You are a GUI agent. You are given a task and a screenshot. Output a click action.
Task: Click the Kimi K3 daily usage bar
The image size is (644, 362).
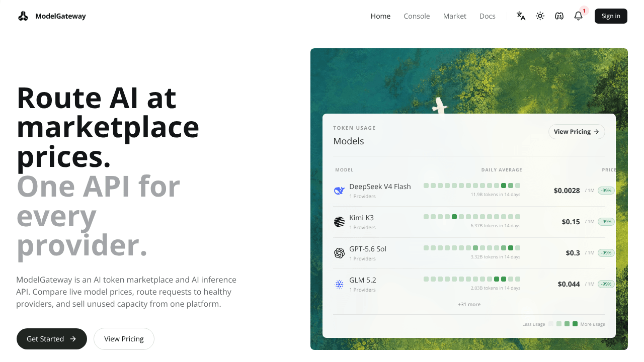tap(472, 217)
